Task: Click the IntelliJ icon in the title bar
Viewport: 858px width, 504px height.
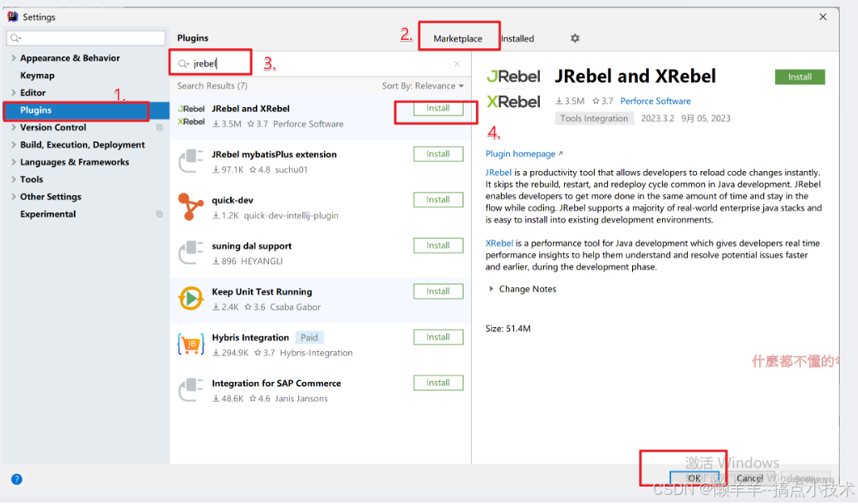Action: point(12,17)
